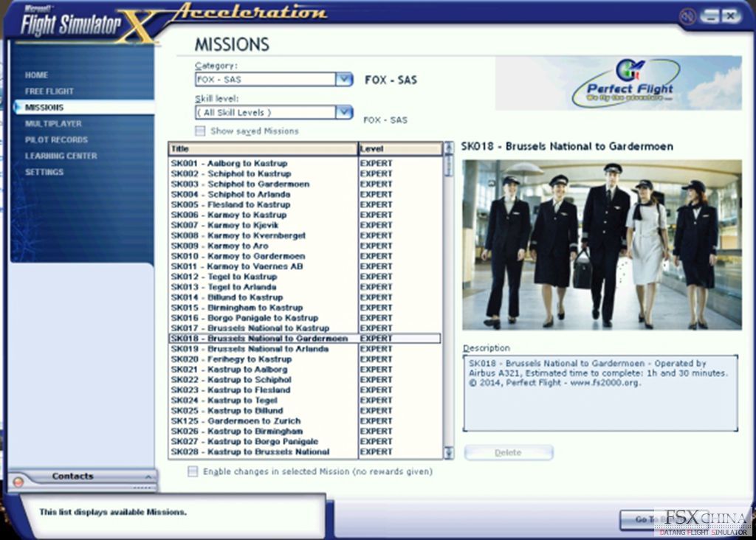This screenshot has height=540, width=756.
Task: Select SK016 - Borgo Panigale to Kastrup
Action: pyautogui.click(x=305, y=318)
